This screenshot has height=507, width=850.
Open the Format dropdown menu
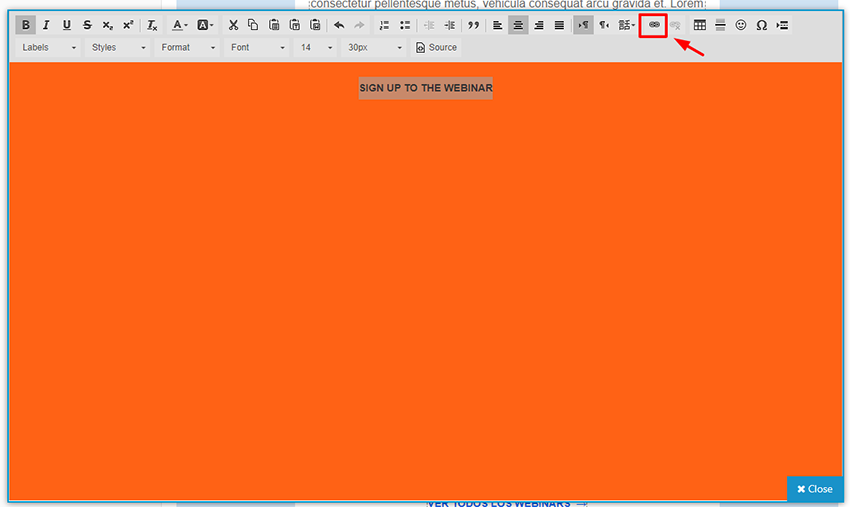click(x=188, y=47)
